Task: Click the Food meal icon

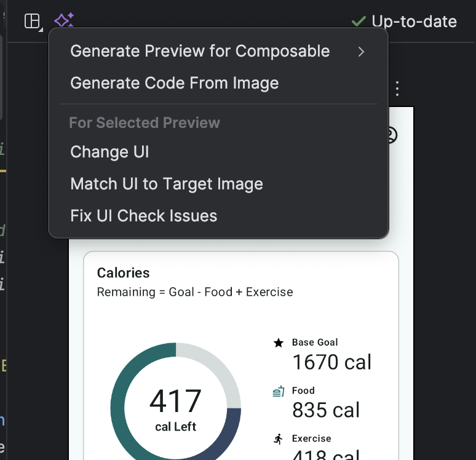Action: [x=279, y=391]
